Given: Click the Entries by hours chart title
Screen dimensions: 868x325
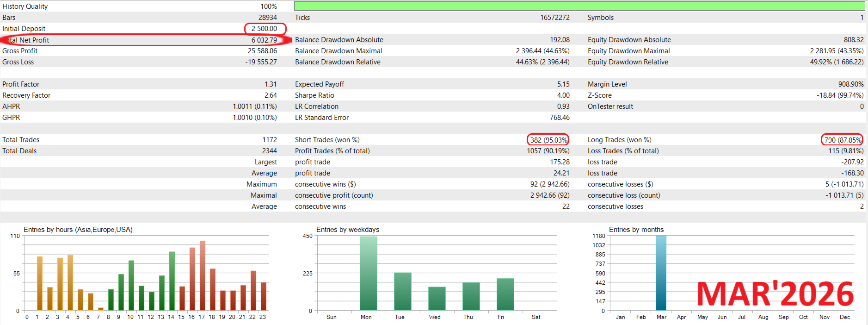Looking at the screenshot, I should pyautogui.click(x=78, y=230).
